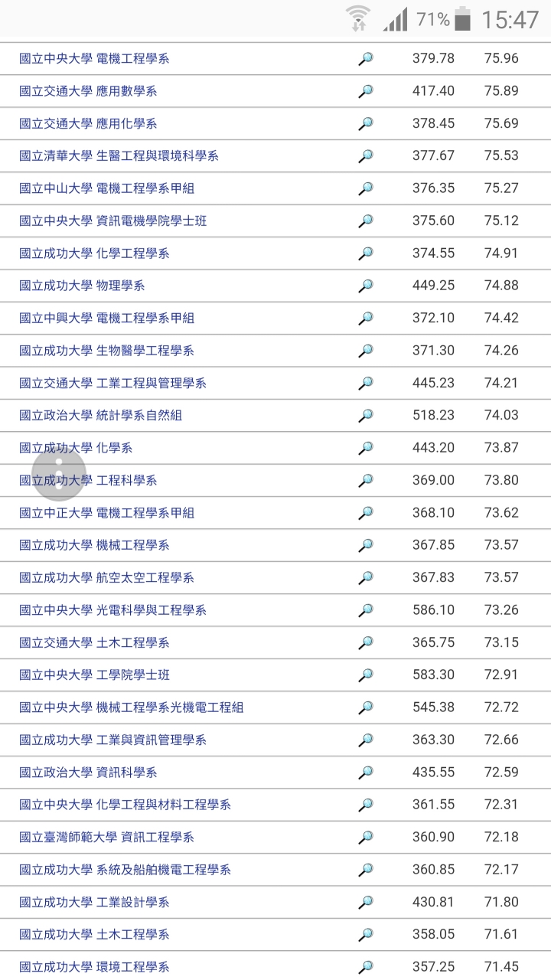Click magnifier icon beside 國立交通大學 應用數學系
The image size is (551, 980).
[366, 91]
